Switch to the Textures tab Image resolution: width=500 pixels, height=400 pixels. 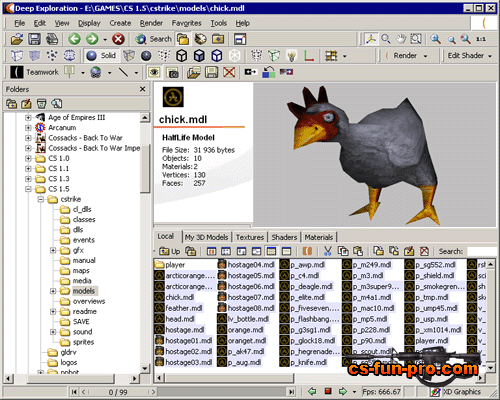250,237
